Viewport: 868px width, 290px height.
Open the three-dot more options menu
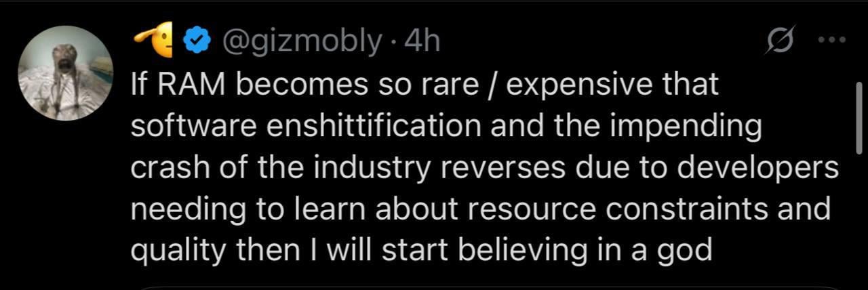point(831,41)
